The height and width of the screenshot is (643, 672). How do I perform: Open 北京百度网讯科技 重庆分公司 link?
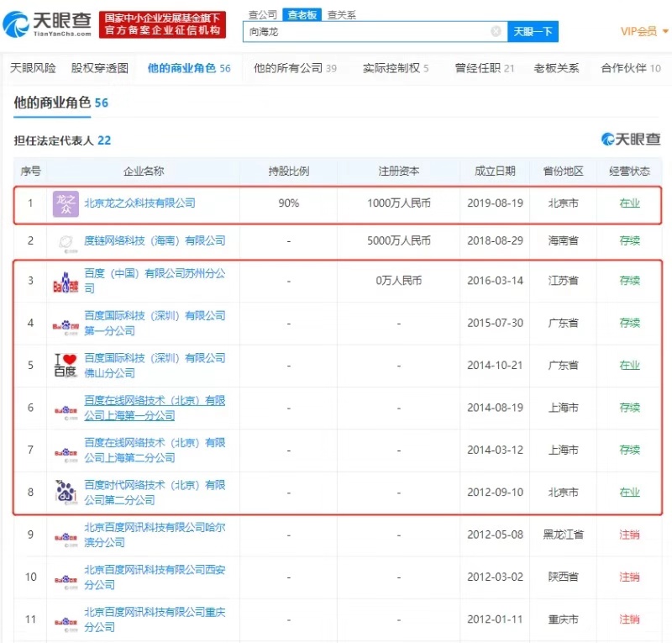[155, 619]
